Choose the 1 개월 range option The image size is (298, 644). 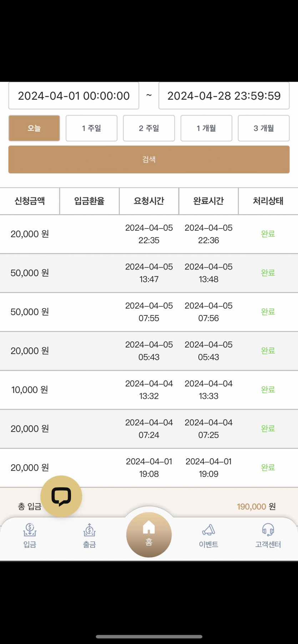[x=206, y=128]
